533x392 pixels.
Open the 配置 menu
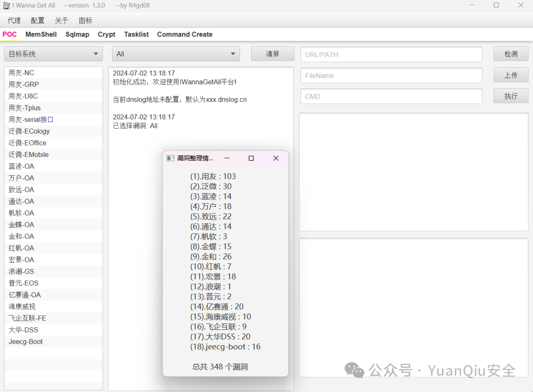[x=38, y=21]
